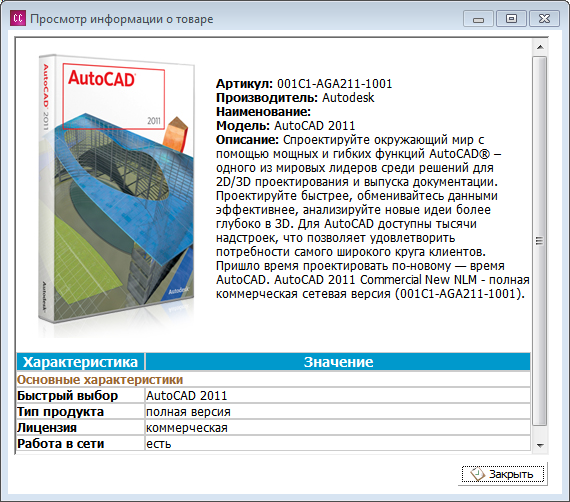
Task: Select the Основные характеристики section row
Action: (273, 379)
